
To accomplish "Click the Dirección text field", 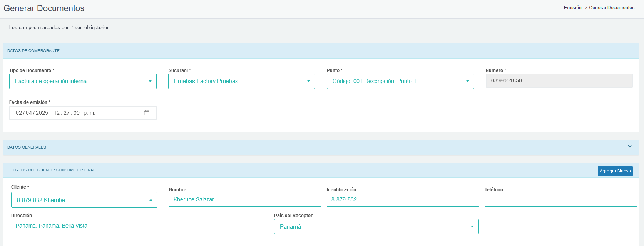I will click(139, 226).
